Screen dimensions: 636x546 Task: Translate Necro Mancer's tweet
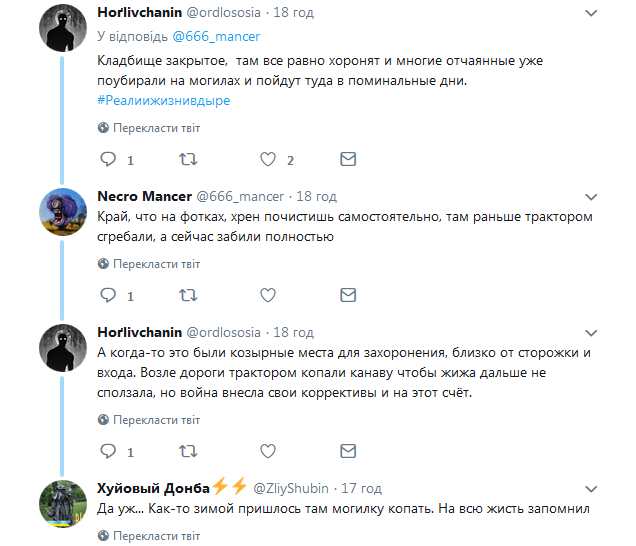(x=155, y=264)
